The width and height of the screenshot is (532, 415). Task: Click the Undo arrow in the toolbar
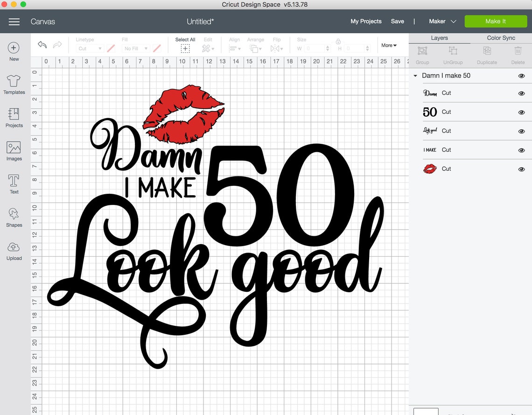coord(42,44)
